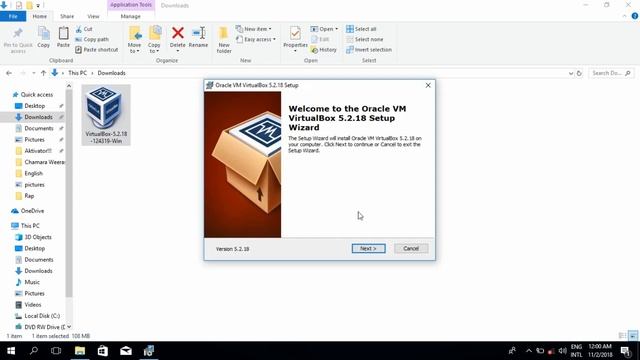This screenshot has width=640, height=360.
Task: Select DVD RW Drive in sidebar
Action: [x=44, y=327]
